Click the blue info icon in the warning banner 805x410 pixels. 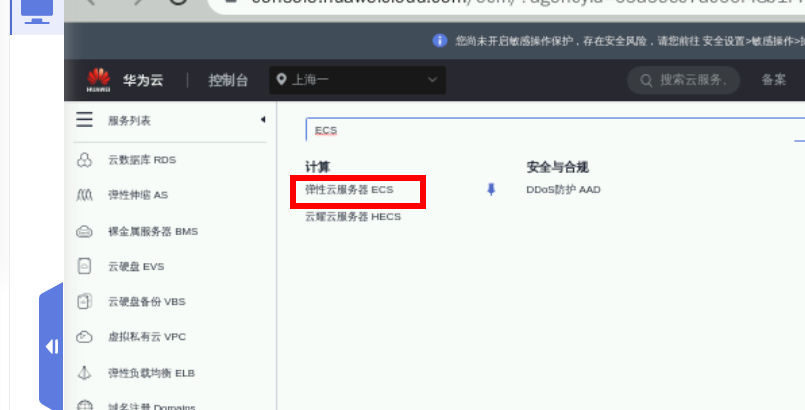pyautogui.click(x=439, y=41)
